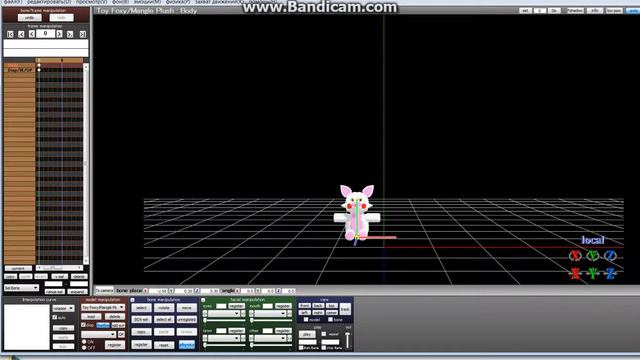Open the eyes morph dropdown
The height and width of the screenshot is (360, 640).
tap(224, 313)
